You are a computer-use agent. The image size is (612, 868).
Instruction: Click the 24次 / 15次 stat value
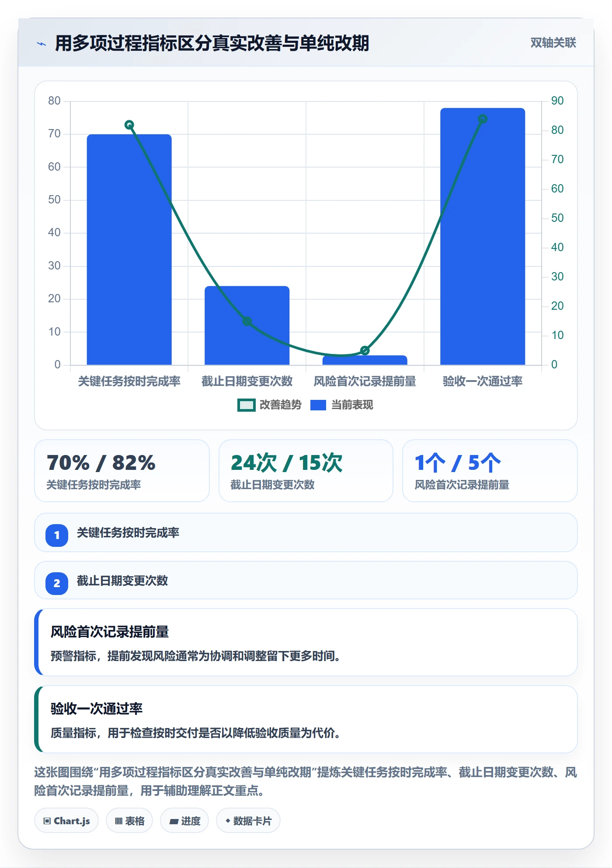tap(286, 463)
